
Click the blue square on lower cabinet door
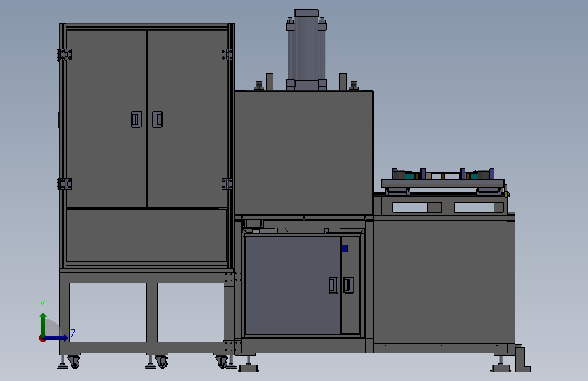coord(345,248)
